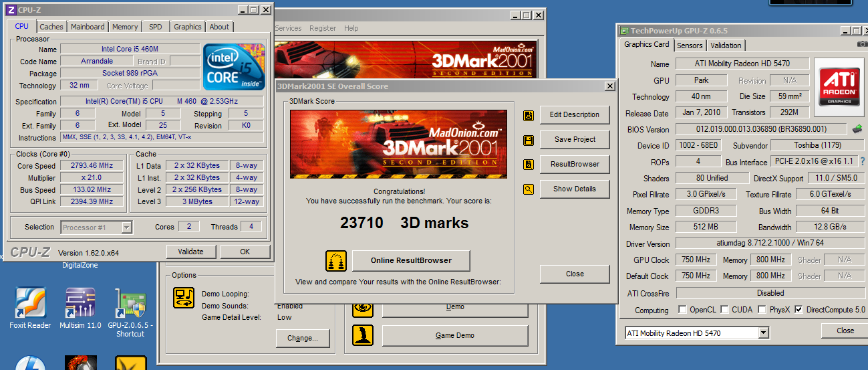Click the magnifier Show Details icon
This screenshot has height=370, width=868.
529,189
